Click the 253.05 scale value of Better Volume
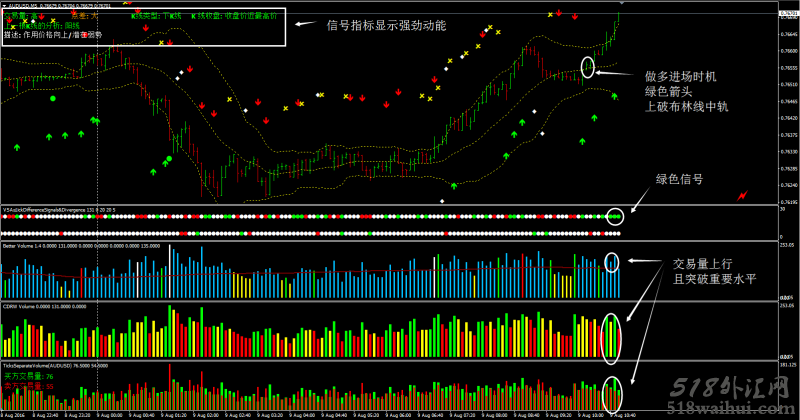Viewport: 800px width, 420px height. click(787, 245)
